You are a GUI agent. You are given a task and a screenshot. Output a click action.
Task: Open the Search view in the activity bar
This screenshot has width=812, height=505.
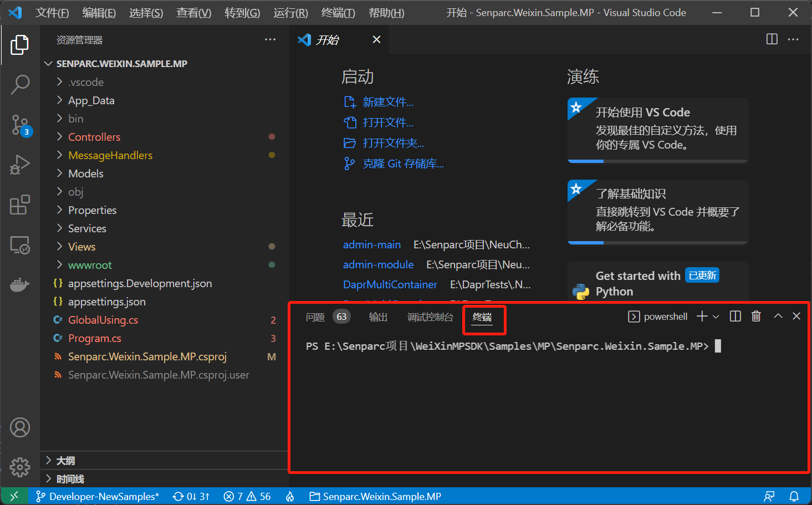(20, 84)
